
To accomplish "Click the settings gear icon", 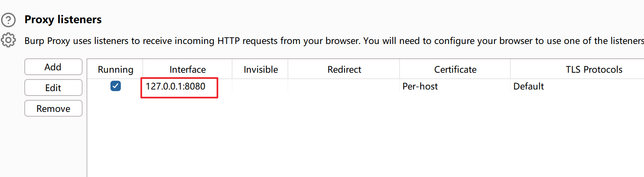I will pos(8,40).
